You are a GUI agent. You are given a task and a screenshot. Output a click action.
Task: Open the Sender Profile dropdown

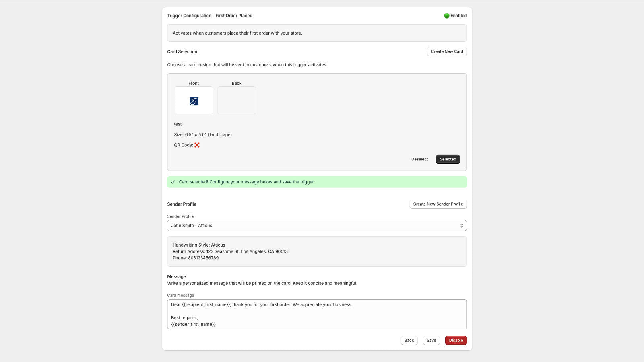click(x=317, y=225)
